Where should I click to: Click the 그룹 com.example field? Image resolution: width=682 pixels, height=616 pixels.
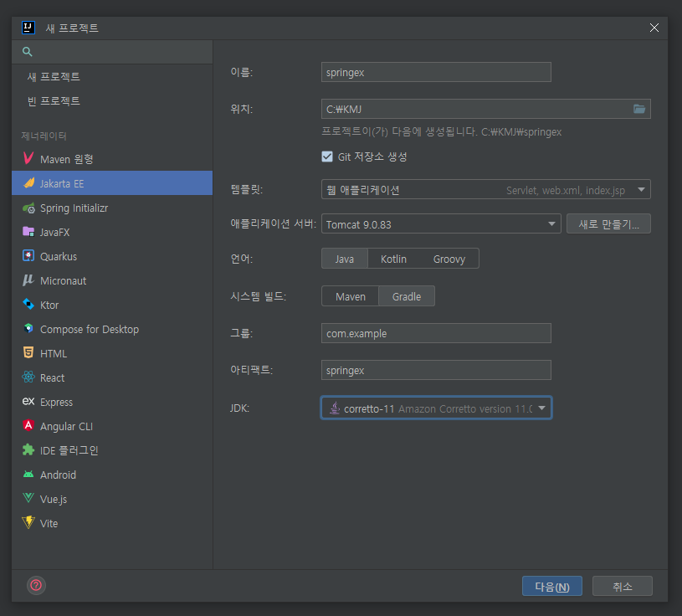(x=436, y=333)
